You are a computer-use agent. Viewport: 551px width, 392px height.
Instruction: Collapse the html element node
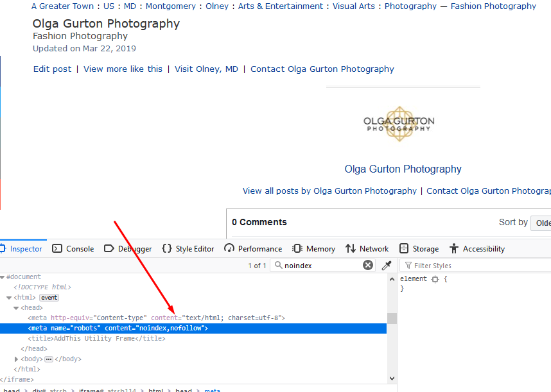tap(9, 298)
